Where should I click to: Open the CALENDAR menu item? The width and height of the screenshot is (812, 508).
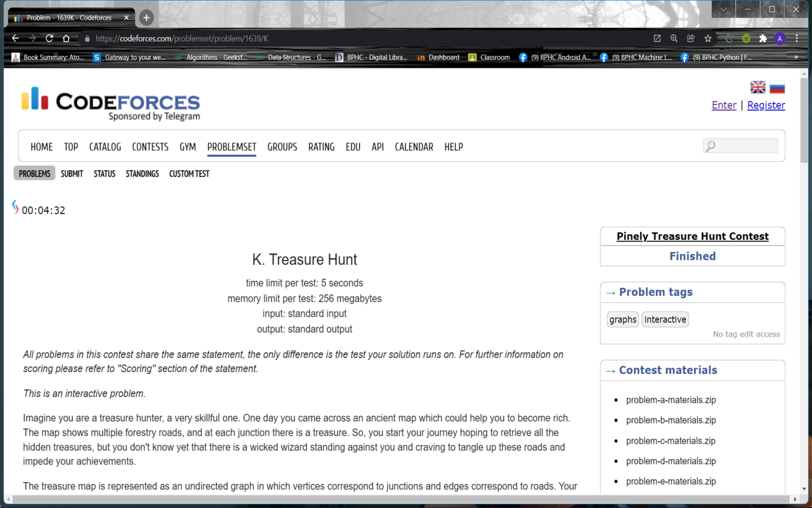click(414, 147)
